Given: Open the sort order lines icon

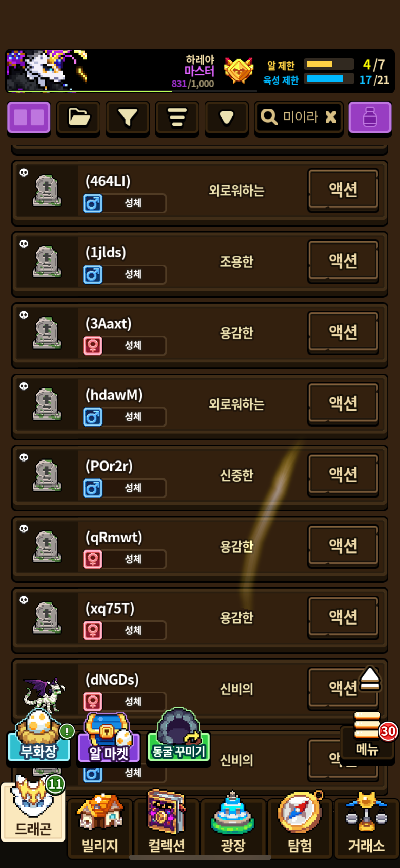Looking at the screenshot, I should [x=177, y=118].
